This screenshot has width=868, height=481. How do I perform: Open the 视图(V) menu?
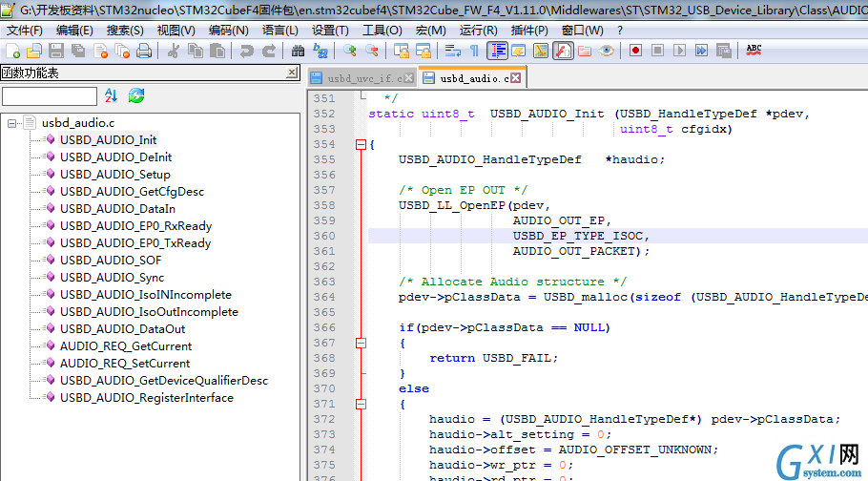[176, 31]
